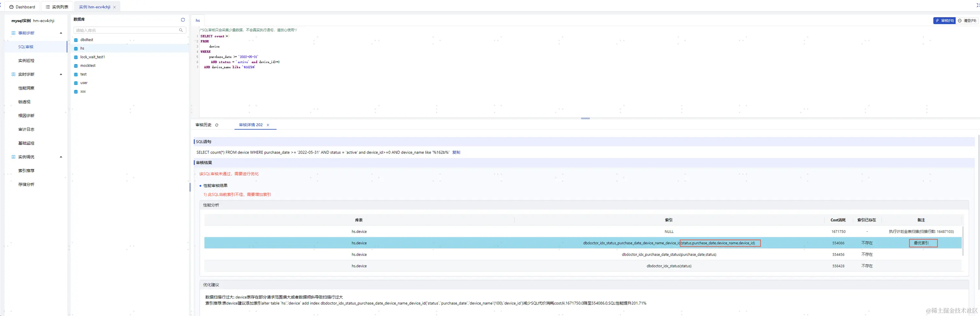
Task: Open 审计日志 in the sidebar
Action: [x=26, y=129]
